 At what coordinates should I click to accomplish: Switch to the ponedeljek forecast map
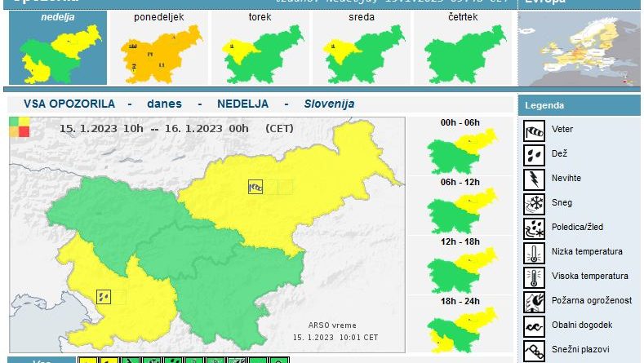[x=159, y=47]
